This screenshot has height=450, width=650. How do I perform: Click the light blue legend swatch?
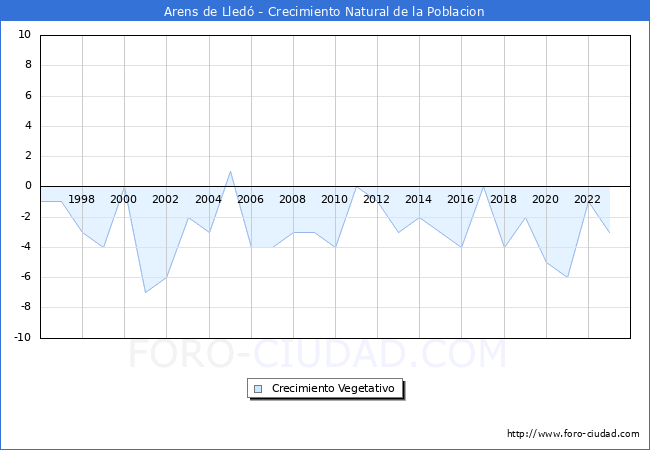(x=258, y=389)
